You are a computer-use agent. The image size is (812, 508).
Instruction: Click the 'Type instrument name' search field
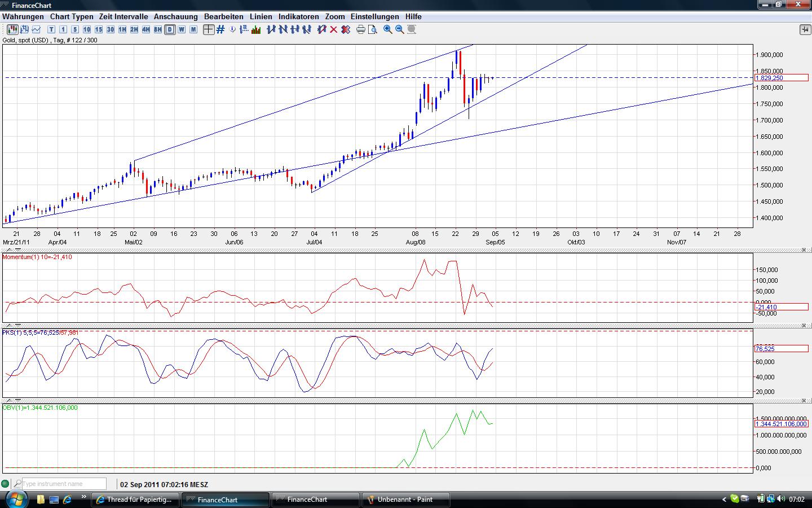tap(64, 484)
